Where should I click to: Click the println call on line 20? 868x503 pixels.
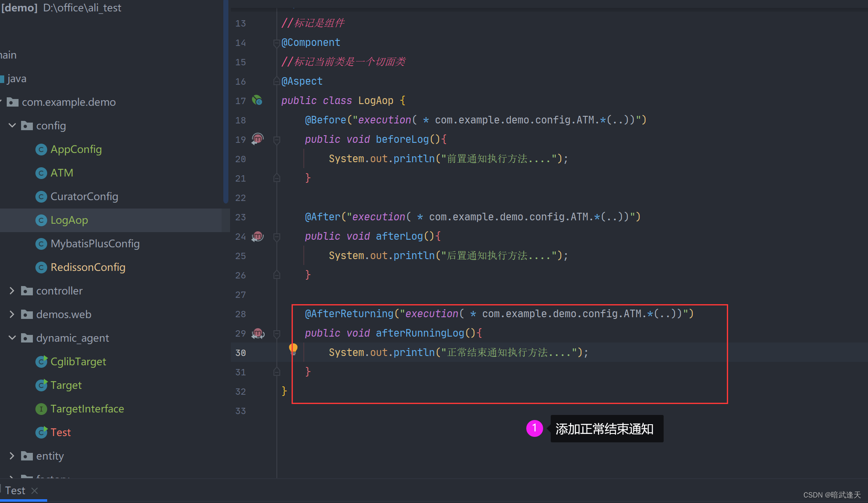click(414, 159)
